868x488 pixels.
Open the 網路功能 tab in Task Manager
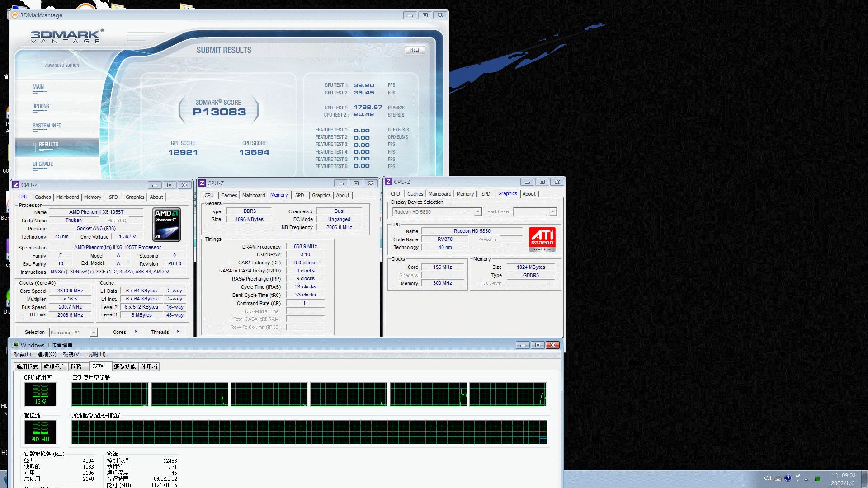[125, 367]
